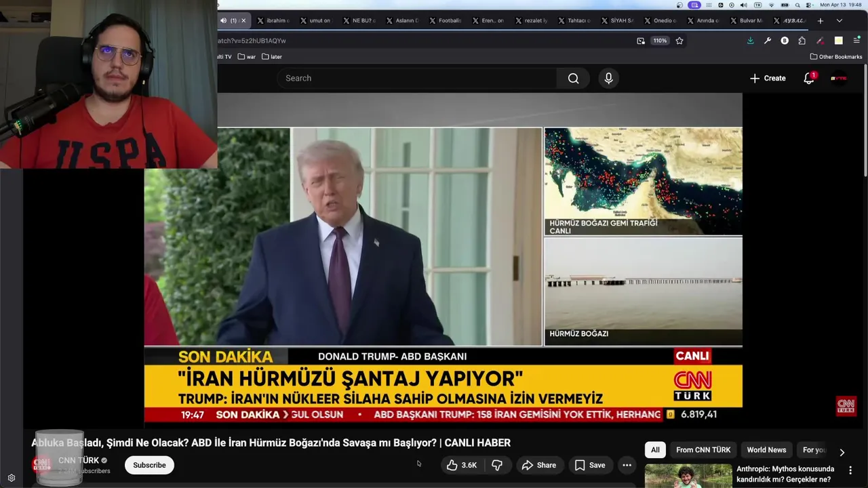Switch to the Onedio tab

pyautogui.click(x=660, y=21)
